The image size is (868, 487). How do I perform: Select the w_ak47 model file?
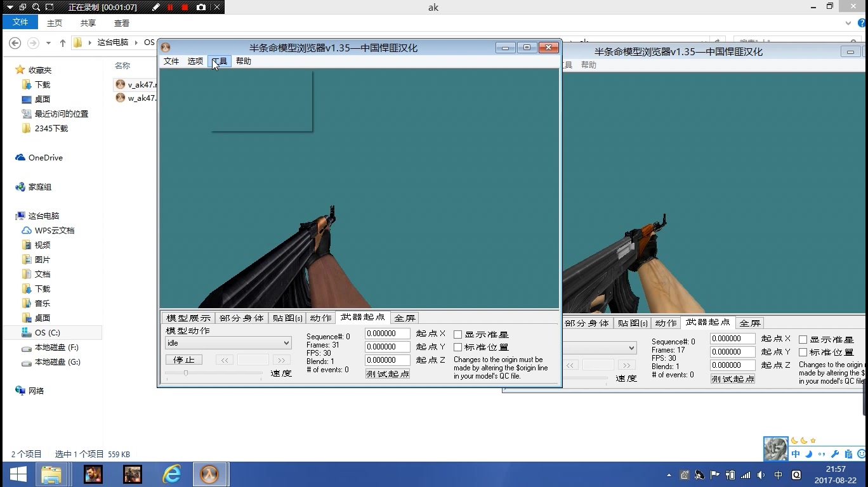136,98
